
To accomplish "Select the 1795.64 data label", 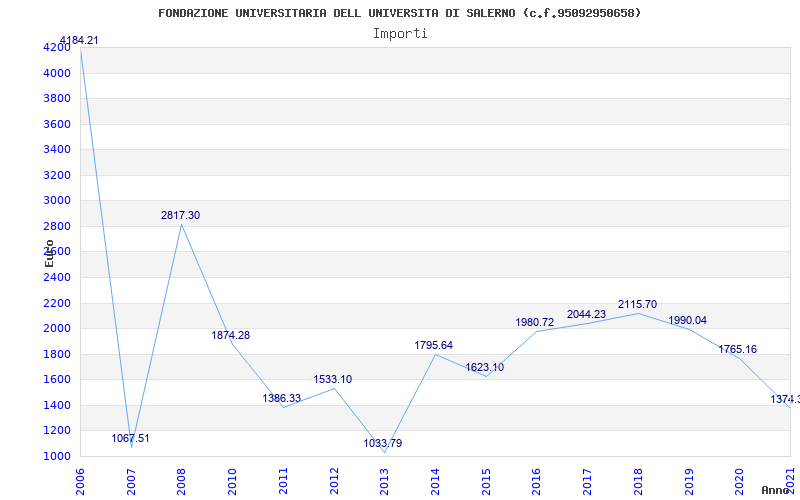I will coord(433,345).
